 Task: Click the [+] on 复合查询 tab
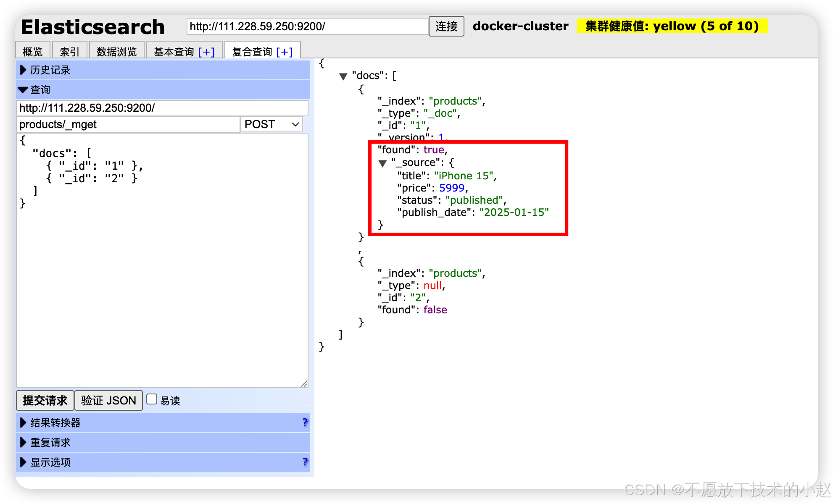click(x=285, y=52)
